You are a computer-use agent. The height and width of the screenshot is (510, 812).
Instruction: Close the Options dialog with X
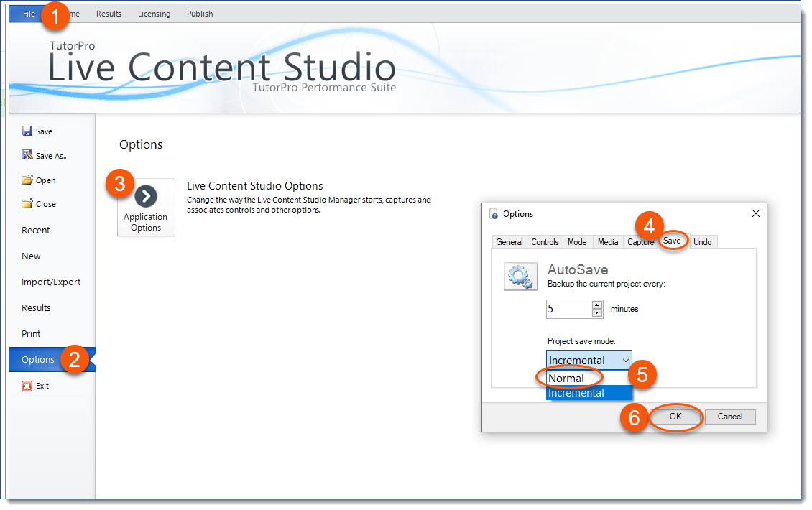coord(755,213)
